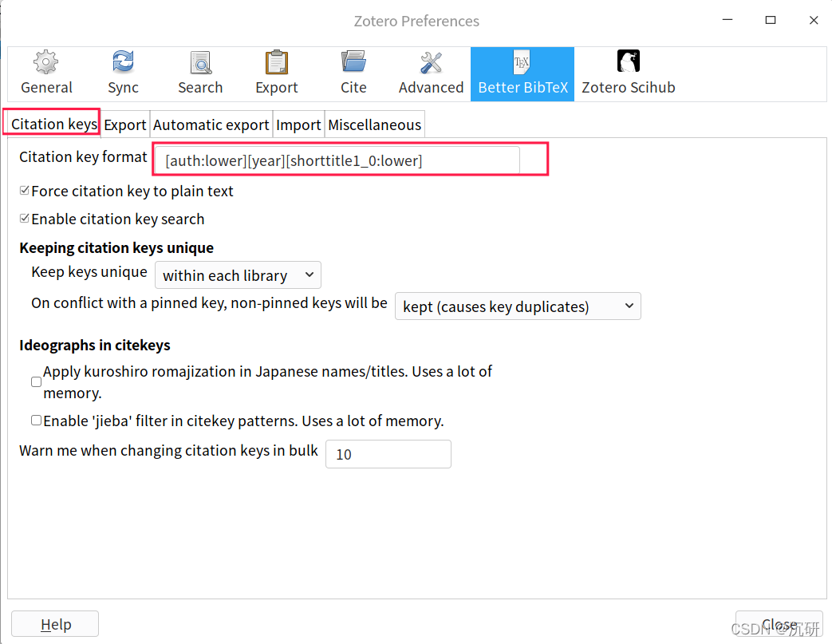The width and height of the screenshot is (832, 644).
Task: Enable the 'jieba' filter checkbox
Action: pyautogui.click(x=36, y=421)
